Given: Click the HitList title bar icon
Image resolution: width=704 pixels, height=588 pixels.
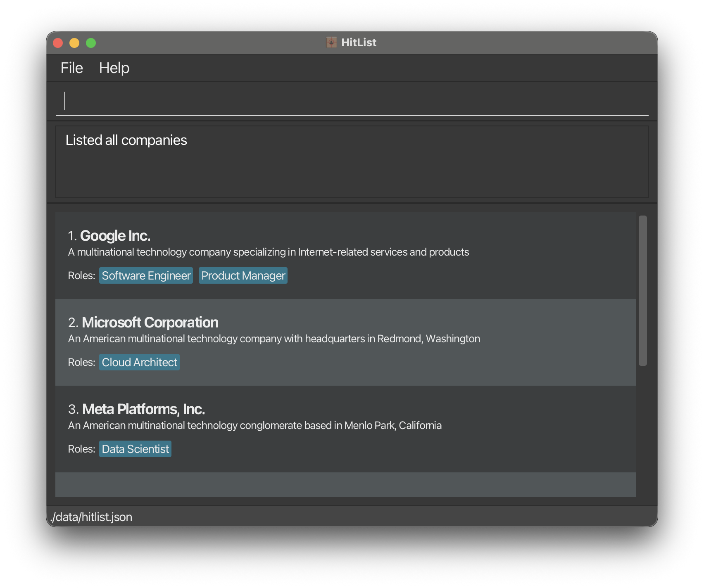Looking at the screenshot, I should click(331, 42).
